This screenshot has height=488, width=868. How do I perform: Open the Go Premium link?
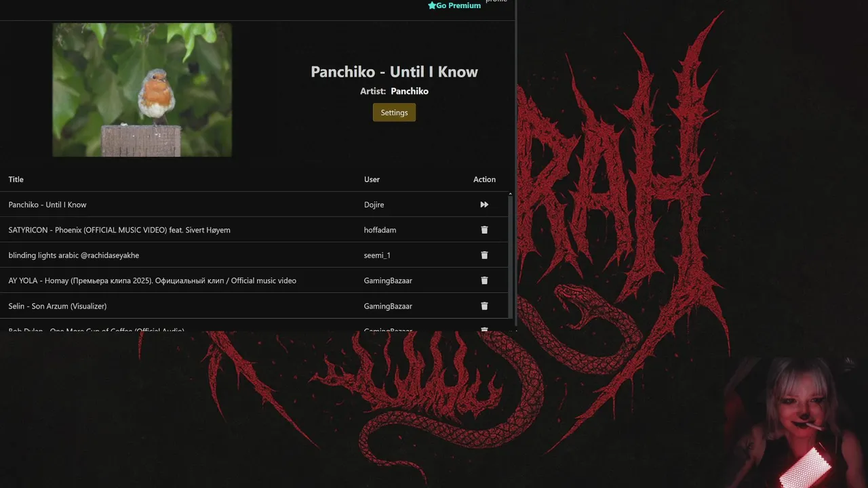(x=454, y=5)
